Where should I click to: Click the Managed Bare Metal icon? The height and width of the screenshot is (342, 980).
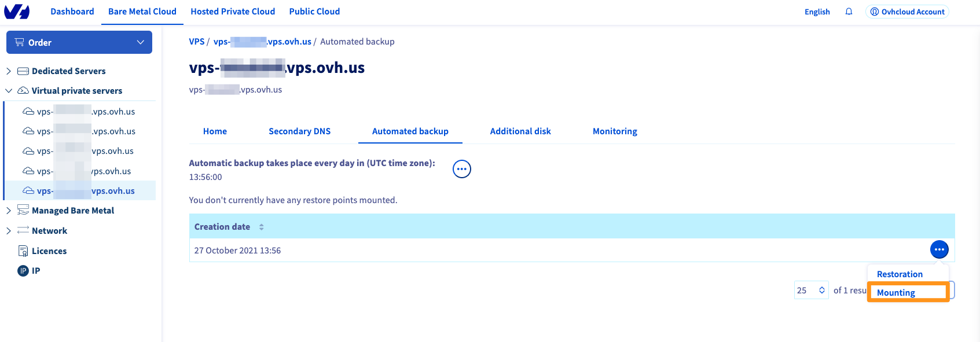[23, 210]
